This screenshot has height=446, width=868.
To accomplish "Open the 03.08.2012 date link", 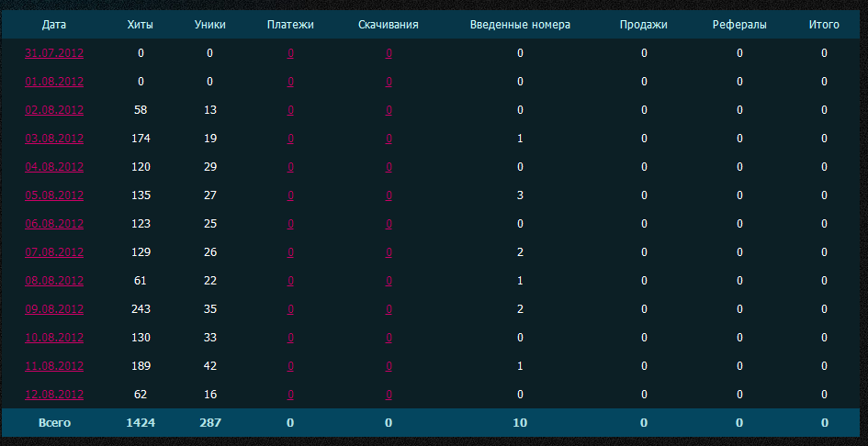I will click(54, 139).
